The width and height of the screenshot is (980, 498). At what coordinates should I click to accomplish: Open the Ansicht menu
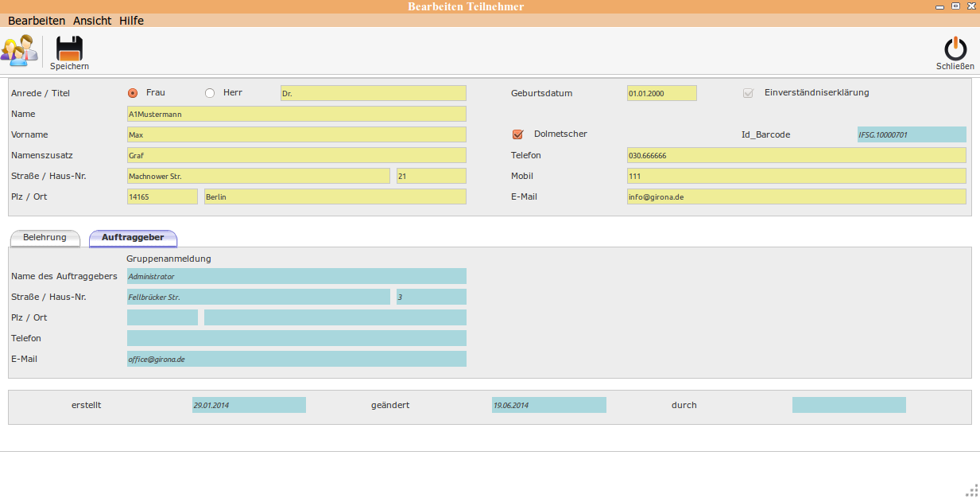(x=92, y=21)
